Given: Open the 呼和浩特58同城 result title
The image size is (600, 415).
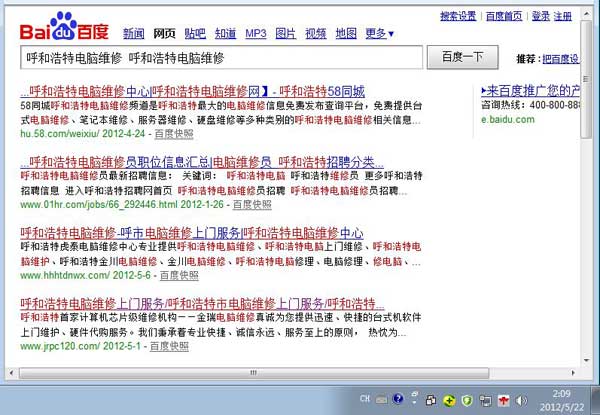Looking at the screenshot, I should point(192,92).
